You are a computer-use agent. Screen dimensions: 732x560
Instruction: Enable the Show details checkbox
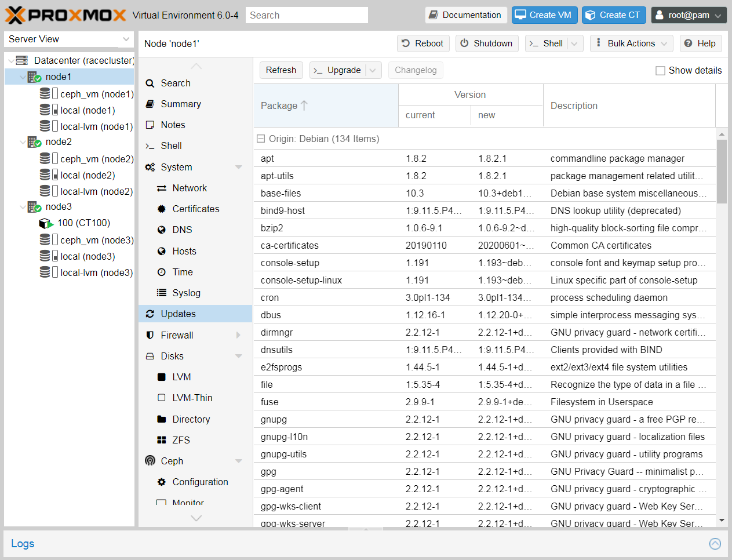(660, 71)
